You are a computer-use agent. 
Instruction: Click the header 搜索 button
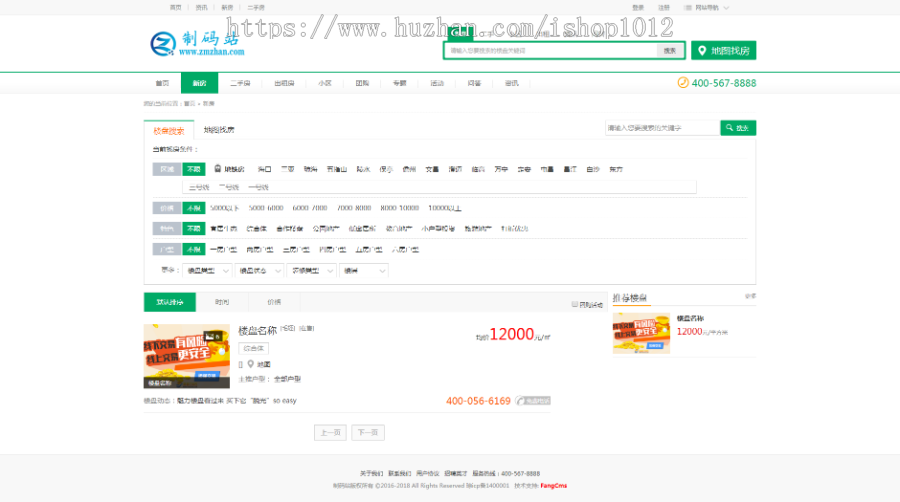click(x=670, y=50)
